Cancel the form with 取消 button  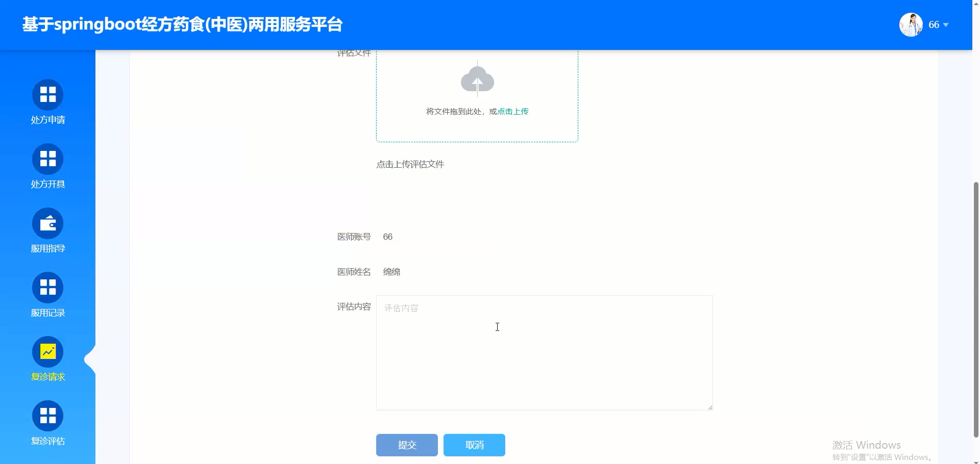coord(474,445)
